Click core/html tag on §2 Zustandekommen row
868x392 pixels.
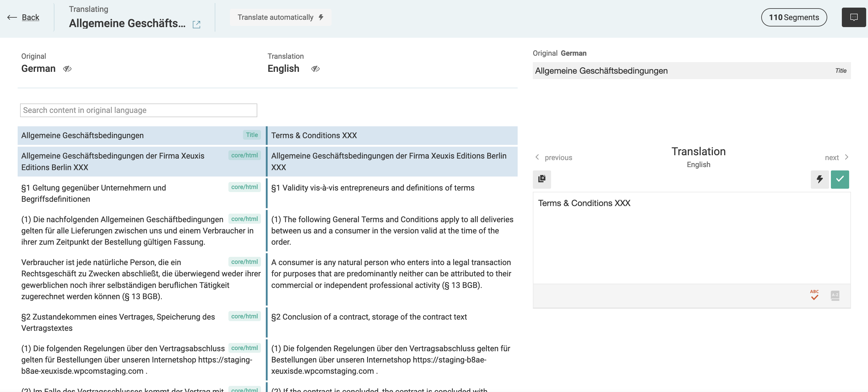coord(244,316)
